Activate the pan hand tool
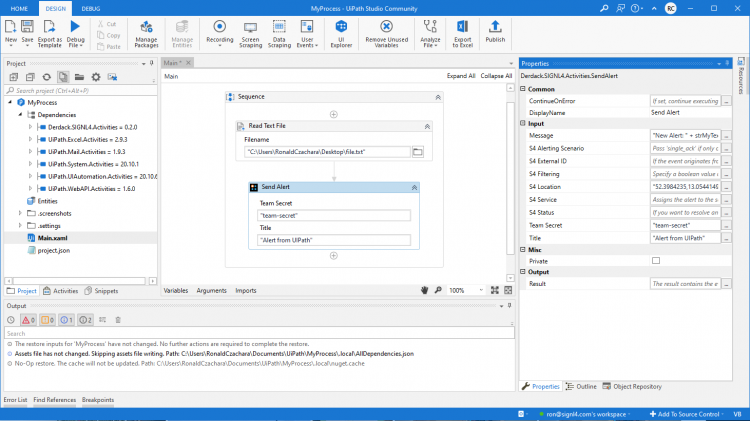750x421 pixels. click(x=424, y=290)
